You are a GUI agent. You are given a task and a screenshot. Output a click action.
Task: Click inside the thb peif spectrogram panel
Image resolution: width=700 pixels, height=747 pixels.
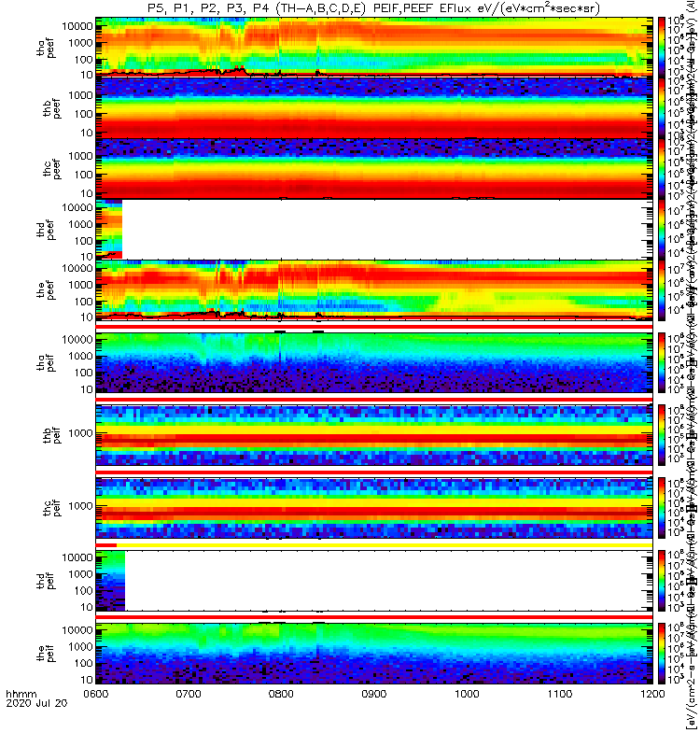coord(374,434)
